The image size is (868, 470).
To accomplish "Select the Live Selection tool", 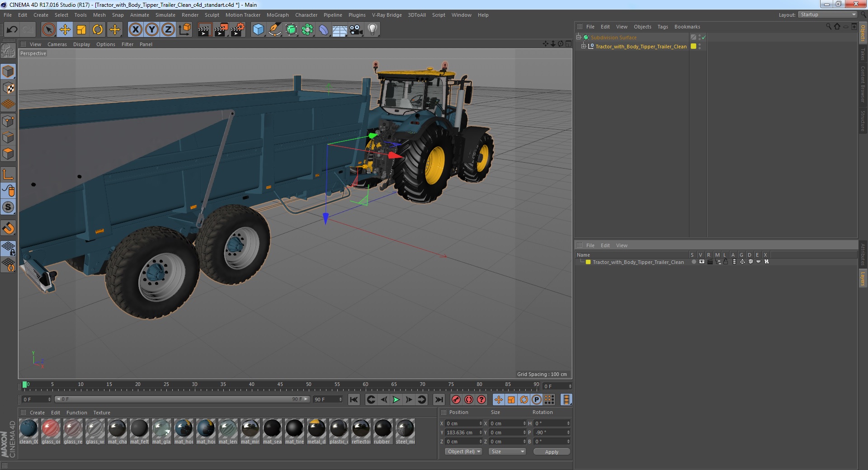I will point(48,30).
